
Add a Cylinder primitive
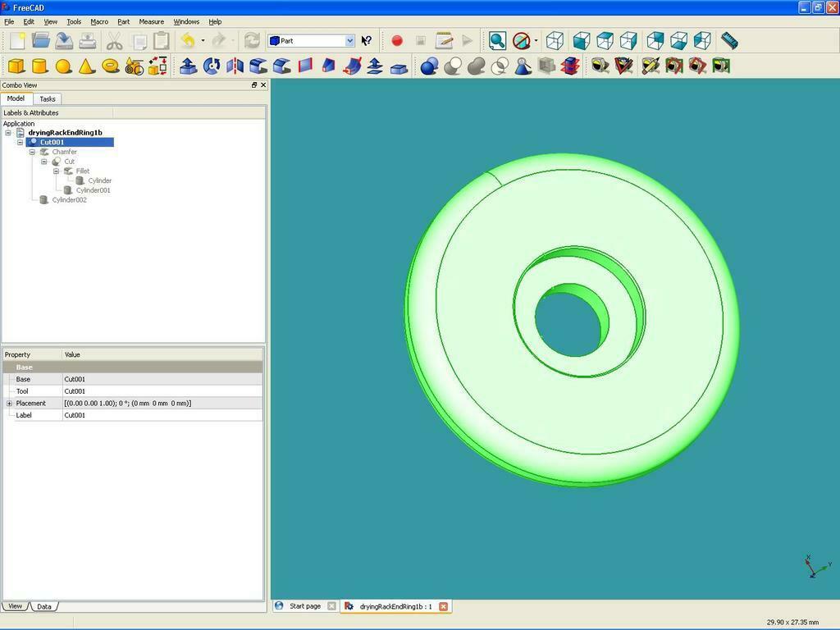click(x=39, y=66)
